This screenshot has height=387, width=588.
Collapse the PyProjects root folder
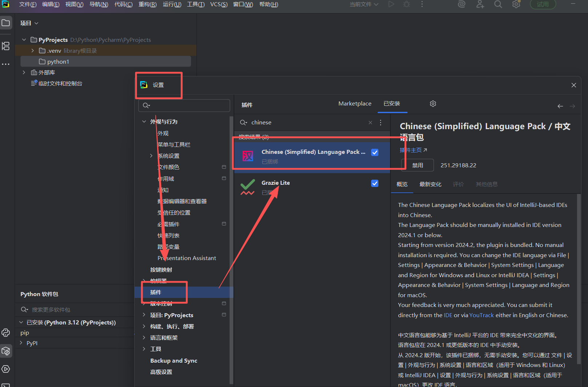24,40
